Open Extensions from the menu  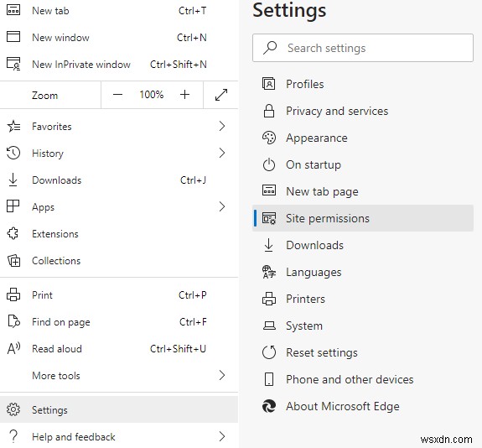[x=119, y=234]
